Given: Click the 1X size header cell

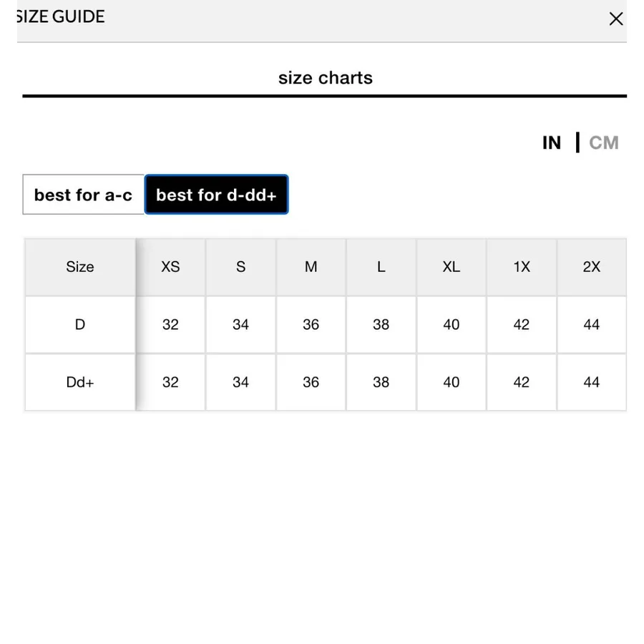Looking at the screenshot, I should tap(522, 267).
